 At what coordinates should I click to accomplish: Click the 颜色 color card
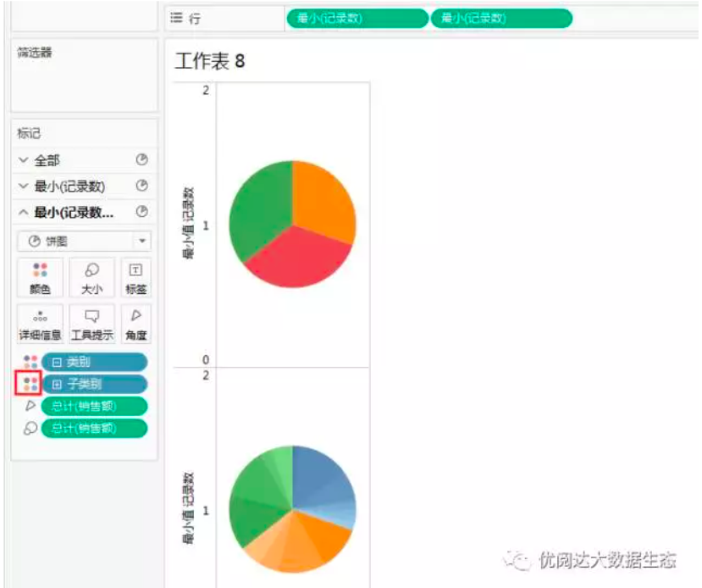[x=40, y=278]
